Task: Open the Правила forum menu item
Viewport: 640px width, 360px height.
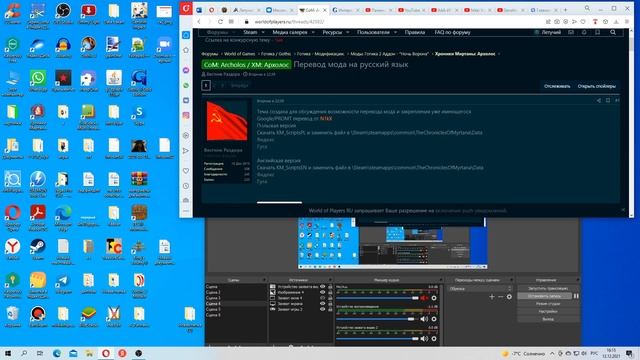Action: click(415, 32)
